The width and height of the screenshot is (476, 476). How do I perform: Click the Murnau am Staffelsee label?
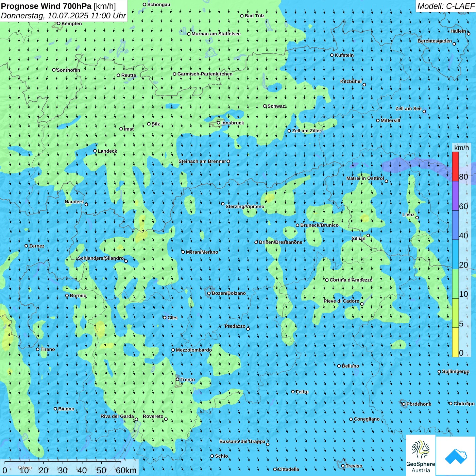216,34
